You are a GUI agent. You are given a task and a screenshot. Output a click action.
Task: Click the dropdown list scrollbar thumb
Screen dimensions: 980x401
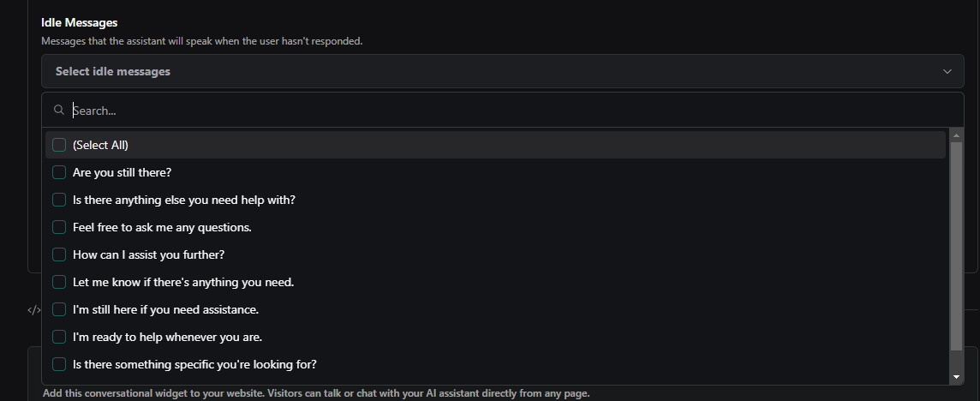coord(956,246)
